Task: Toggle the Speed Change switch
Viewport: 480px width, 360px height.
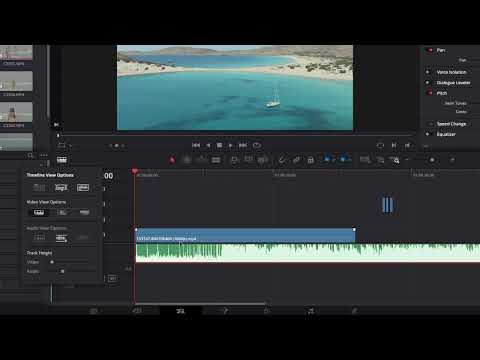Action: point(429,124)
